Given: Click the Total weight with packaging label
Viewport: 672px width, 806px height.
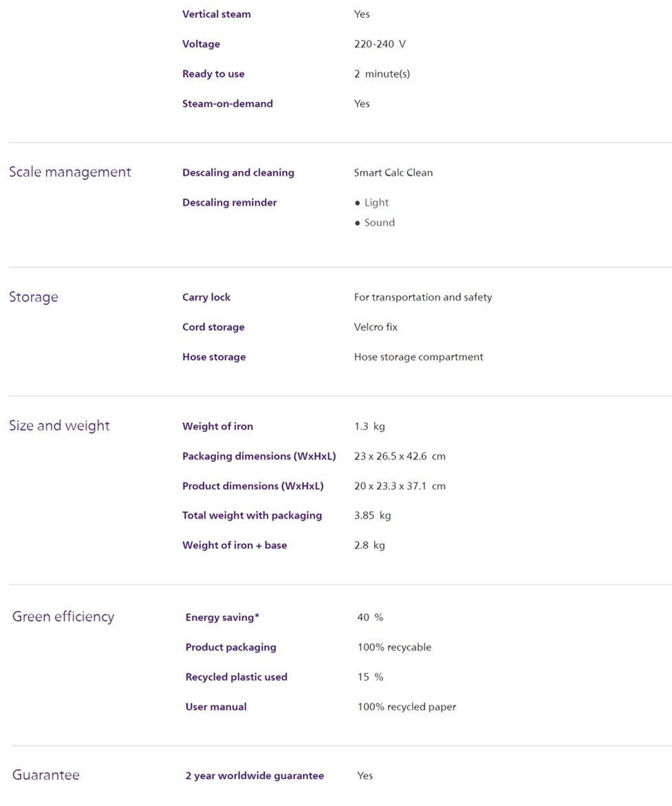Looking at the screenshot, I should 252,515.
